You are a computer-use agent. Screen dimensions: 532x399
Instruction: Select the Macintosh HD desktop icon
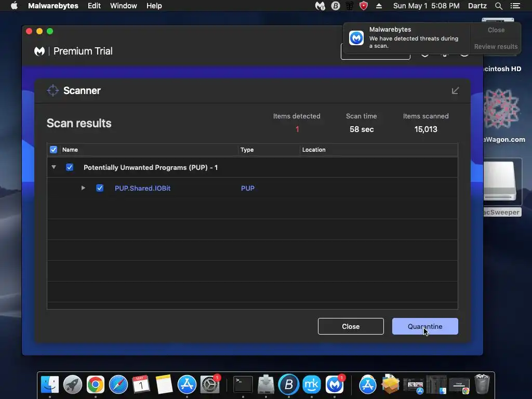click(x=502, y=69)
